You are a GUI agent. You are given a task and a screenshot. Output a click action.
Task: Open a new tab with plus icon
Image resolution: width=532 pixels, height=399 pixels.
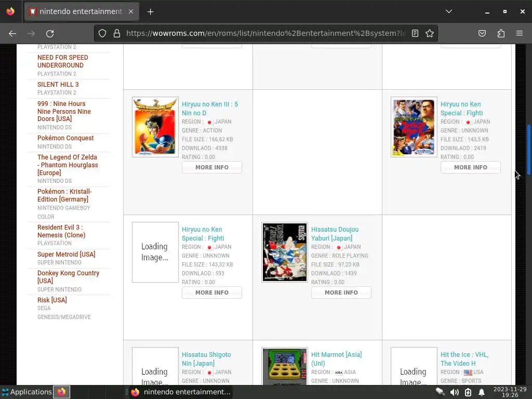point(150,12)
